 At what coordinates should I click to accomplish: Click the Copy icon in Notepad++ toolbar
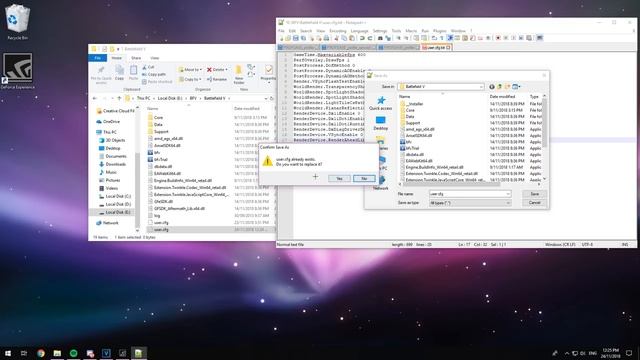click(x=344, y=38)
